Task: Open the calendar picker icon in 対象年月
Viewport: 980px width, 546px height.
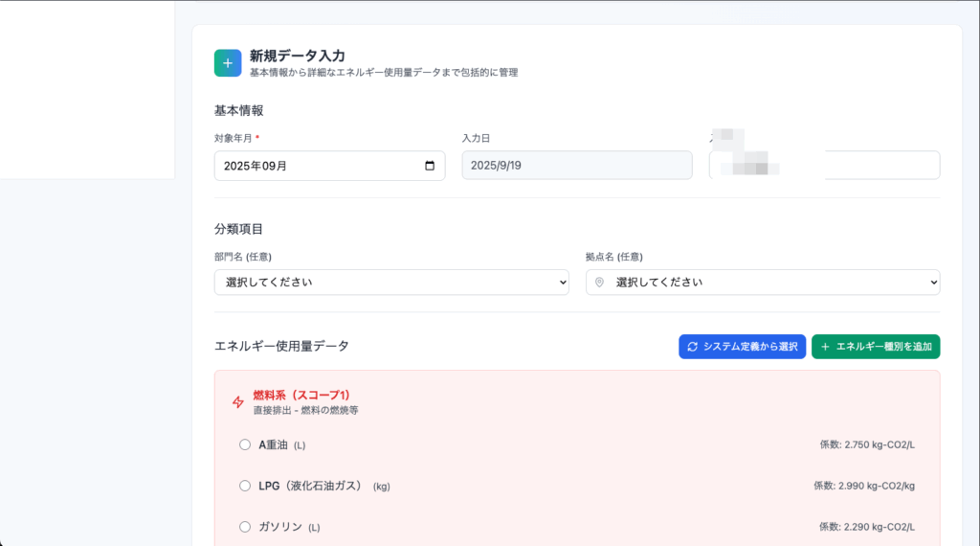Action: click(x=430, y=166)
